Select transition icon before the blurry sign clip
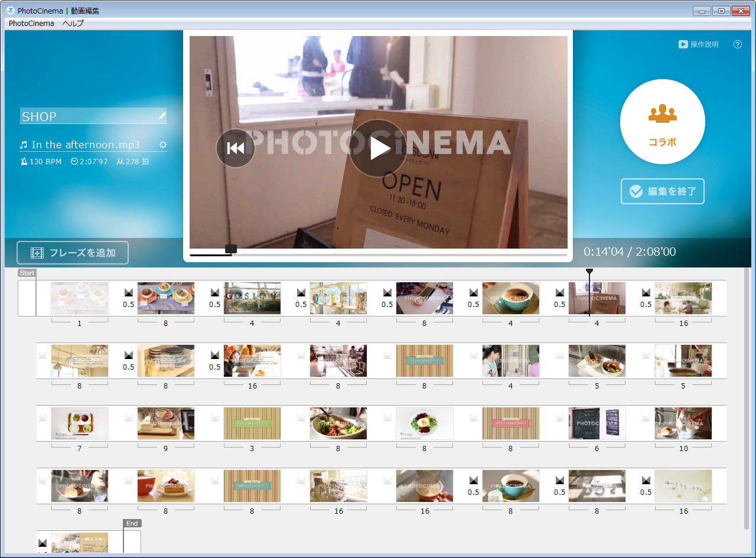Viewport: 756px width, 558px height. [x=560, y=480]
